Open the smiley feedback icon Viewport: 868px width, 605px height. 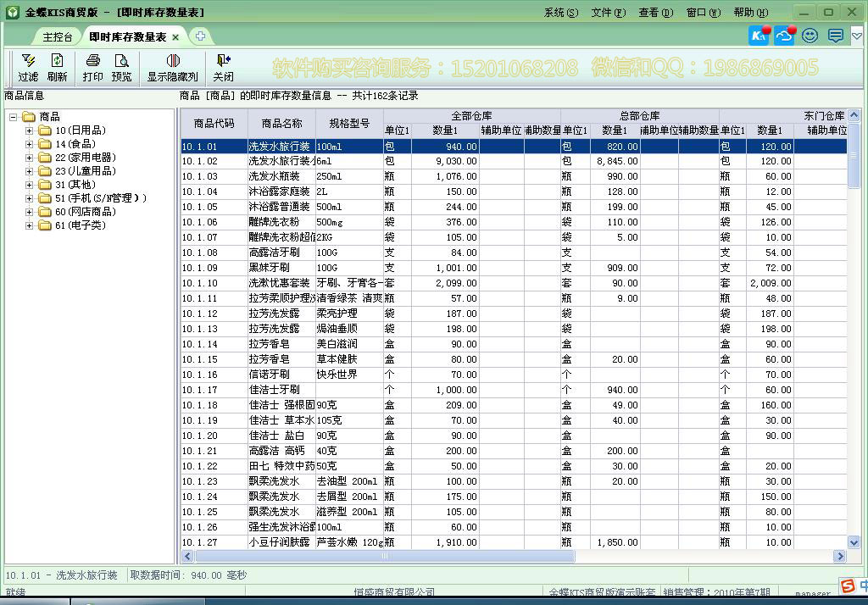(810, 36)
